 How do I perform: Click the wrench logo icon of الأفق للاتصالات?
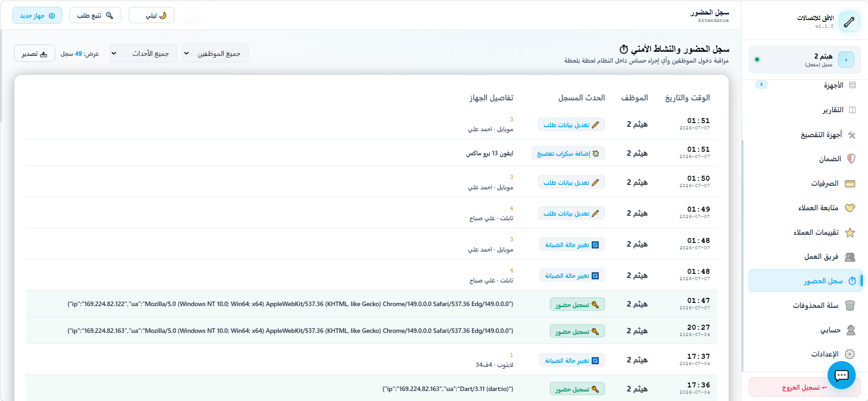tap(849, 22)
